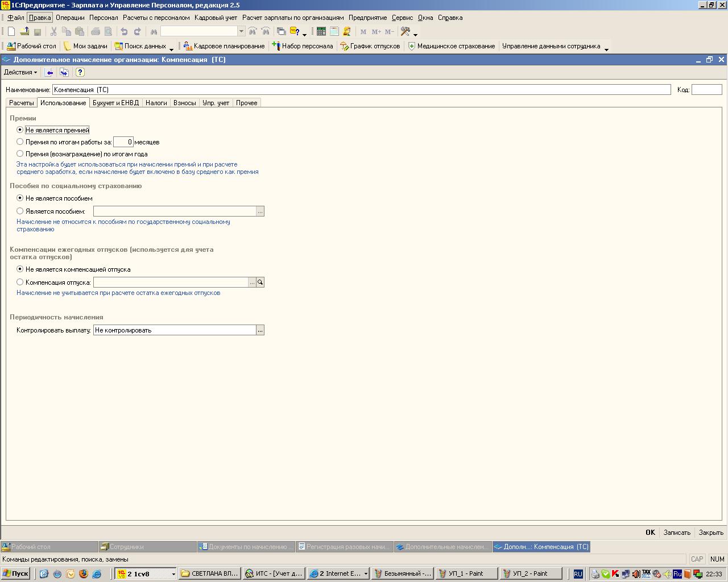Image resolution: width=728 pixels, height=582 pixels.
Task: Select 'Не является компенсацией отпуска' option
Action: click(20, 269)
